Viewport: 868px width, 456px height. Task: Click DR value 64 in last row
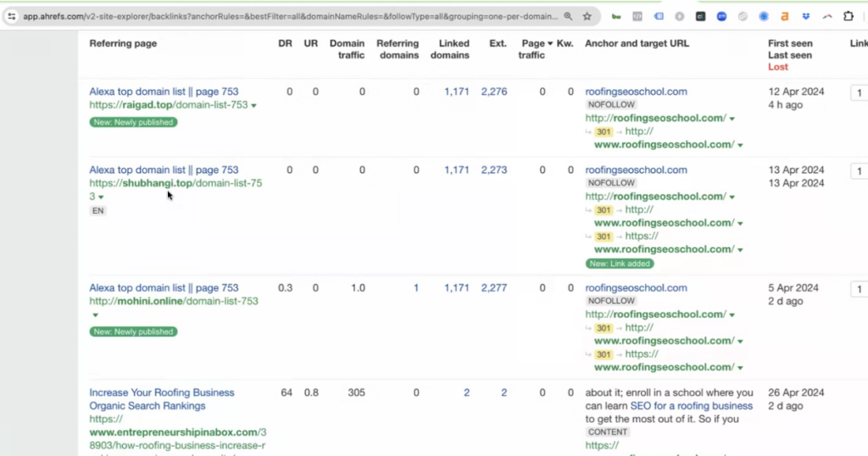point(287,392)
